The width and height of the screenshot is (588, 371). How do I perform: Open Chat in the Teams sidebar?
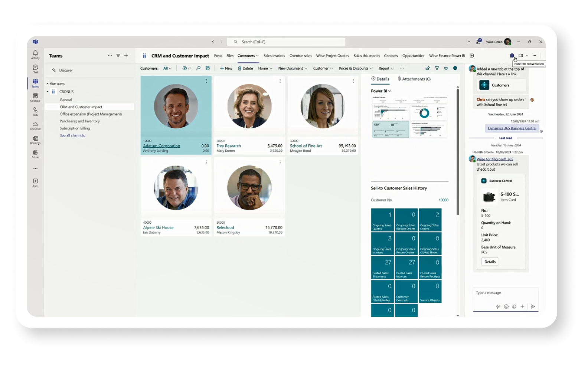click(x=35, y=69)
